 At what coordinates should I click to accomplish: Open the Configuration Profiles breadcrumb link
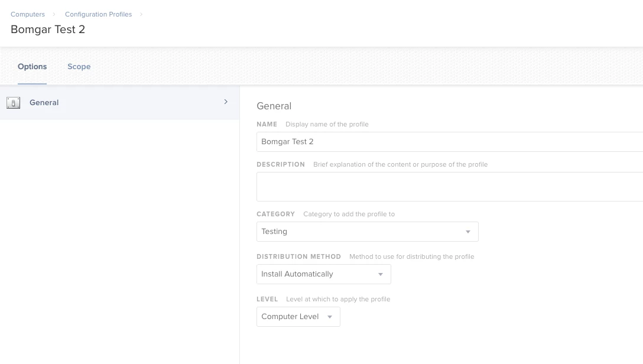pos(99,14)
